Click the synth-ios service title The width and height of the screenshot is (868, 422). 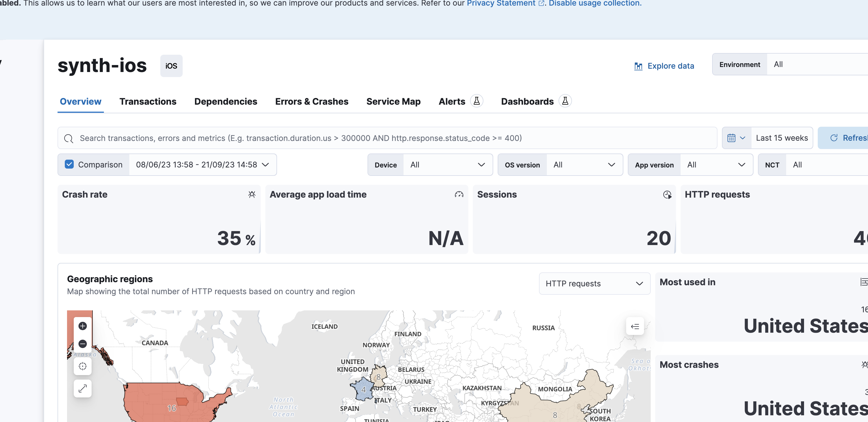coord(102,65)
